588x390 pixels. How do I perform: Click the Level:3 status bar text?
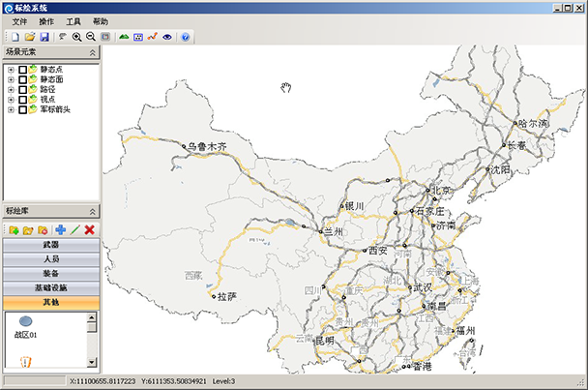pyautogui.click(x=223, y=381)
